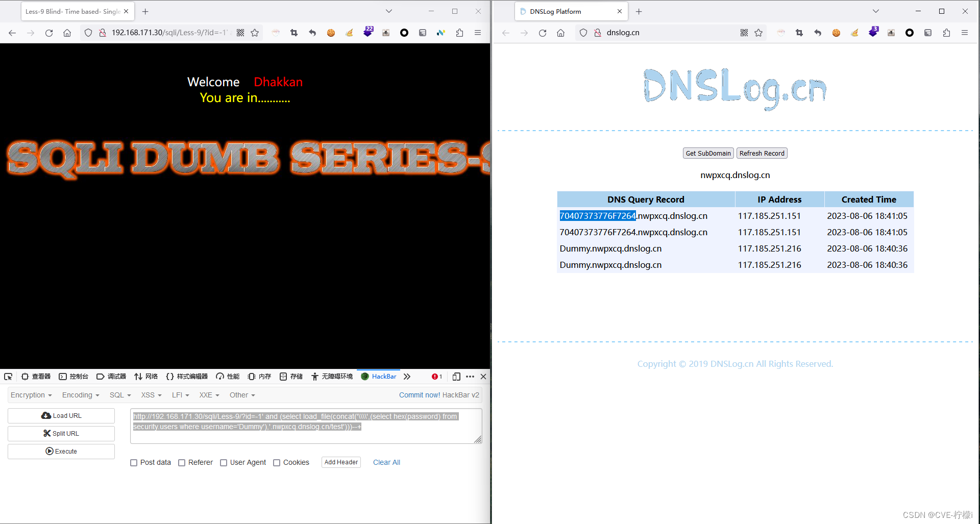Bookmark dnslog.cn with star icon
Viewport: 980px width, 524px height.
758,33
